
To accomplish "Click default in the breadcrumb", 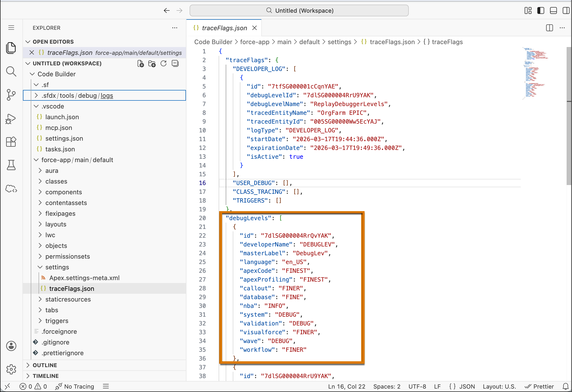I will 309,42.
